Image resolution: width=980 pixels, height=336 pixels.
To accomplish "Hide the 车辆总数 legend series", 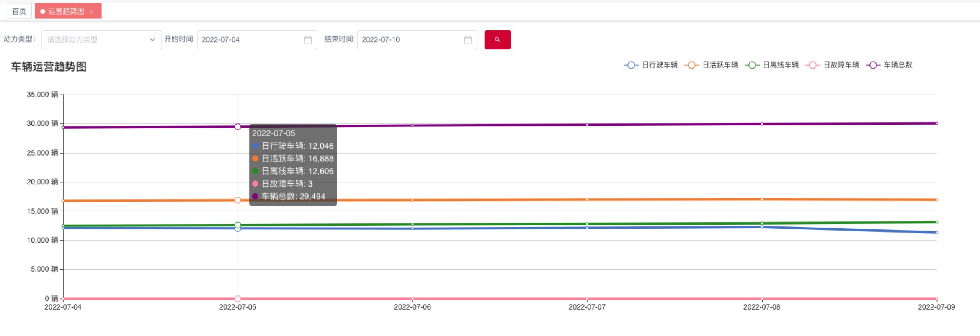I will point(889,65).
